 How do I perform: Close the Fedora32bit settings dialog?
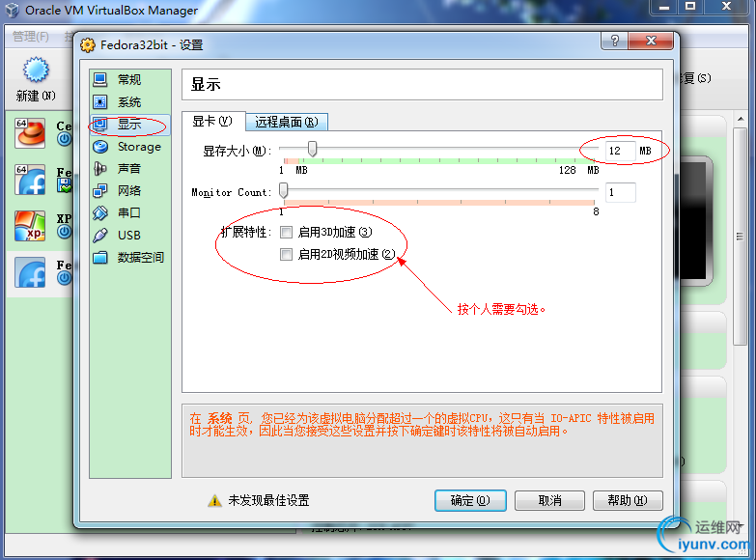tap(651, 41)
